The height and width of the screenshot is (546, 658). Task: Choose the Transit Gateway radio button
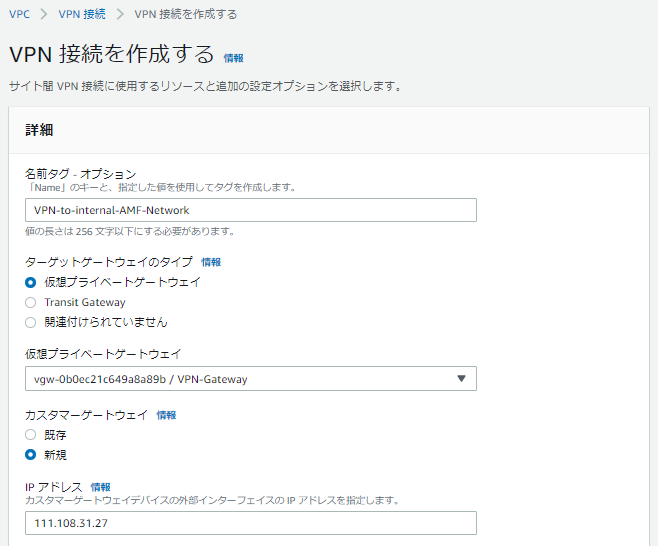pos(31,302)
